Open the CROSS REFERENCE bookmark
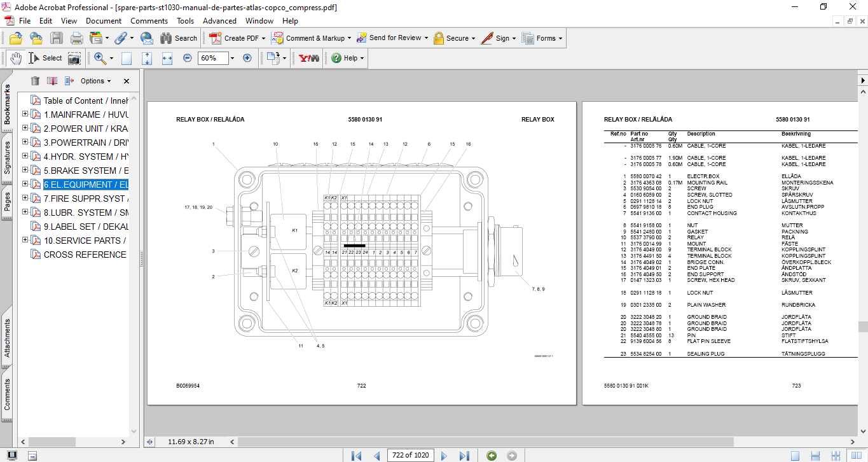Viewport: 868px width, 462px height. pyautogui.click(x=85, y=255)
